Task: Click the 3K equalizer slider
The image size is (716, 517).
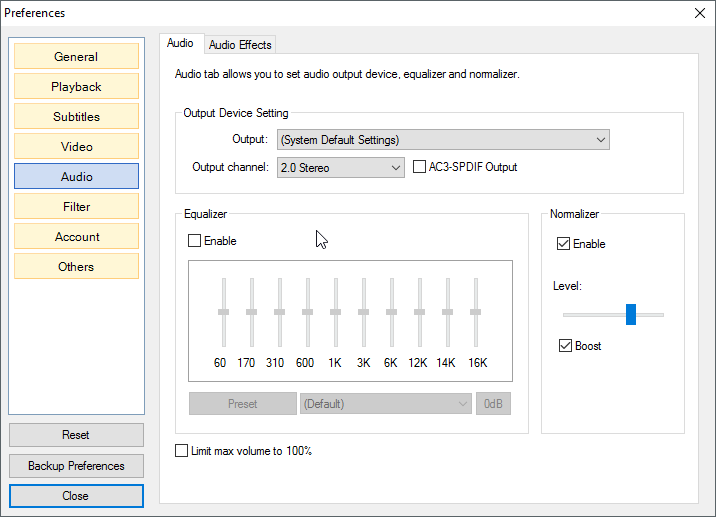Action: pyautogui.click(x=363, y=312)
